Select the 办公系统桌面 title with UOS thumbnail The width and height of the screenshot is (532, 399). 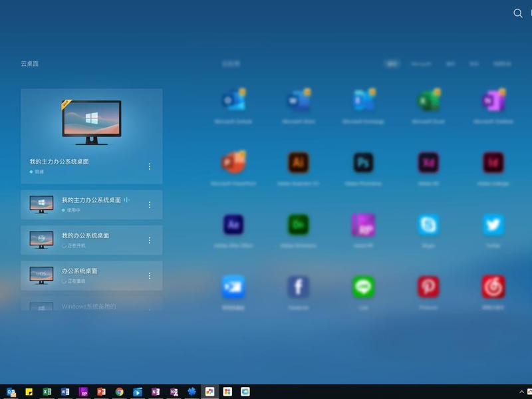(x=79, y=271)
